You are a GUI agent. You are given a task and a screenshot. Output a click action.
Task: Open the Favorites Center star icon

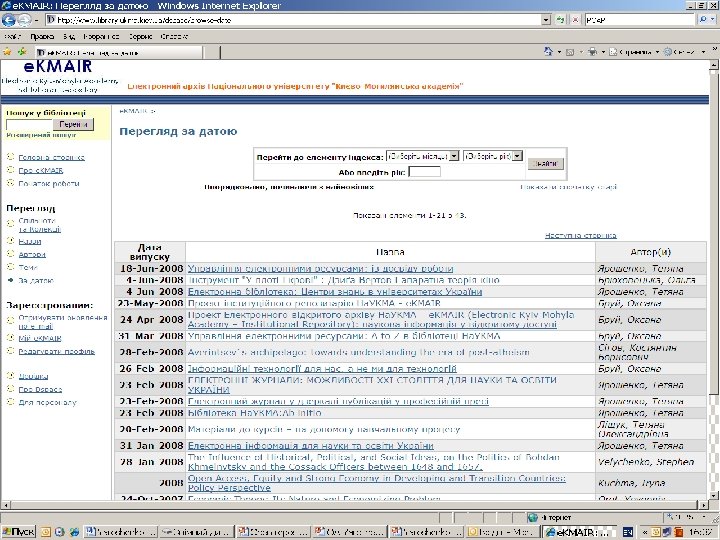7,52
